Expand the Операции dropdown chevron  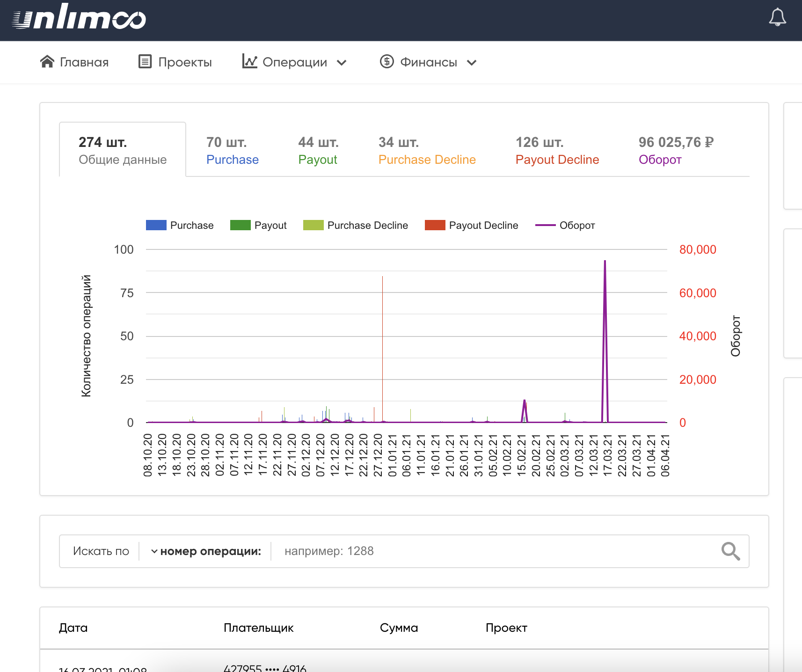coord(342,63)
